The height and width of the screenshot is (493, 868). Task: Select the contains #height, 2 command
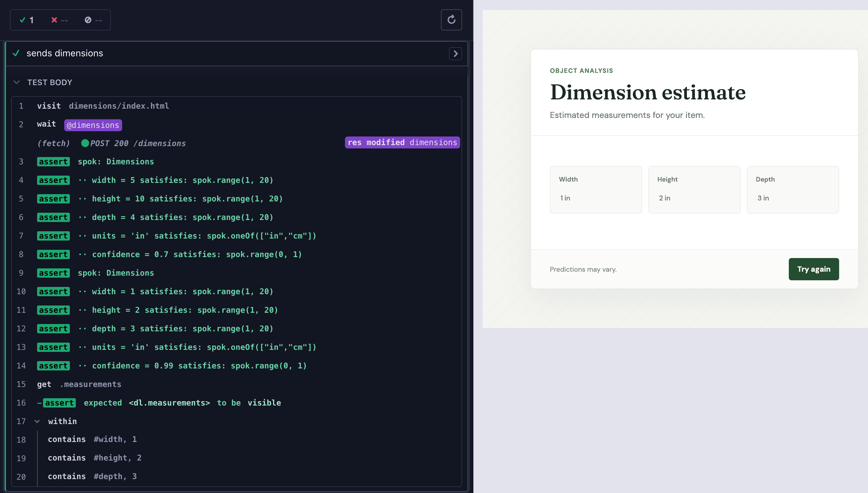[236, 458]
